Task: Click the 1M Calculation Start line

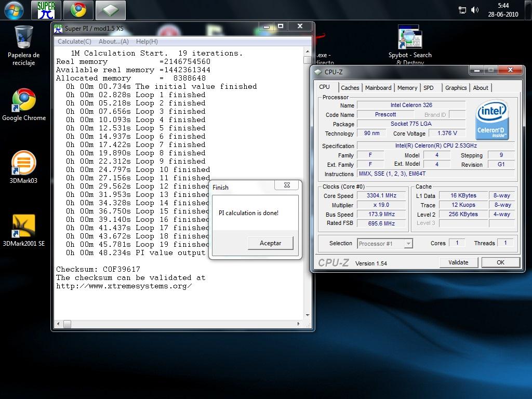Action: pos(157,54)
